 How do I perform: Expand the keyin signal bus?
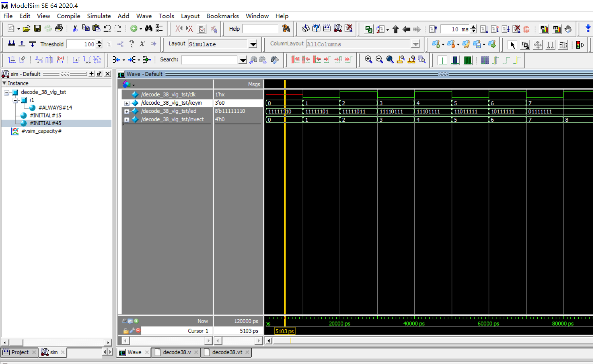(127, 103)
